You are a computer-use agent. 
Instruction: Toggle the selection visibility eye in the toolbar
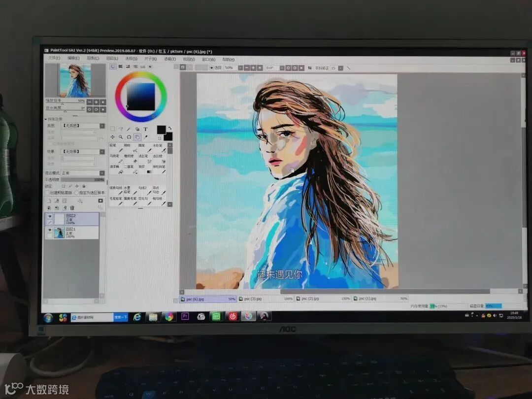[x=211, y=68]
